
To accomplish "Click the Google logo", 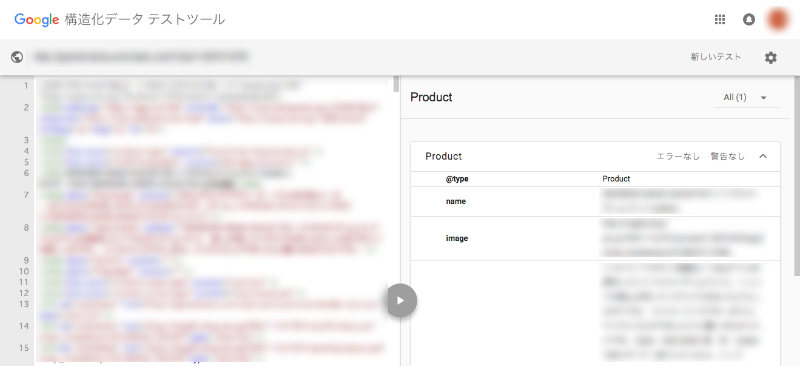I will (x=37, y=20).
